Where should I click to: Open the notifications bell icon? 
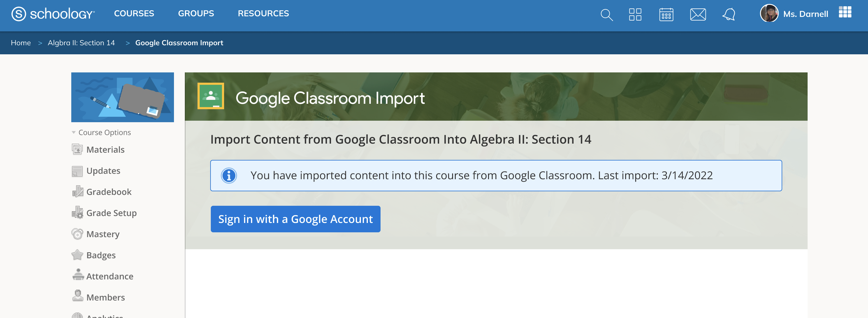(x=729, y=15)
